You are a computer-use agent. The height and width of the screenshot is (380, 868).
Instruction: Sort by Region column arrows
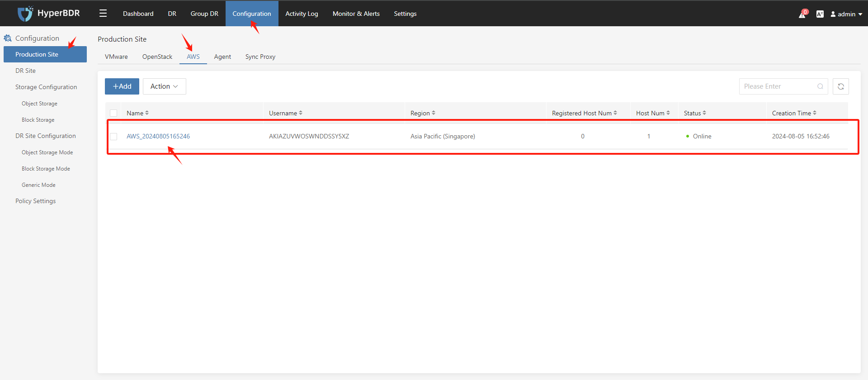coord(434,113)
